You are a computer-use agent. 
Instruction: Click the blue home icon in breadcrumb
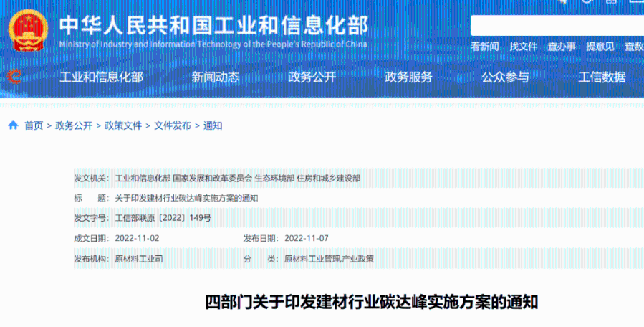click(x=13, y=125)
